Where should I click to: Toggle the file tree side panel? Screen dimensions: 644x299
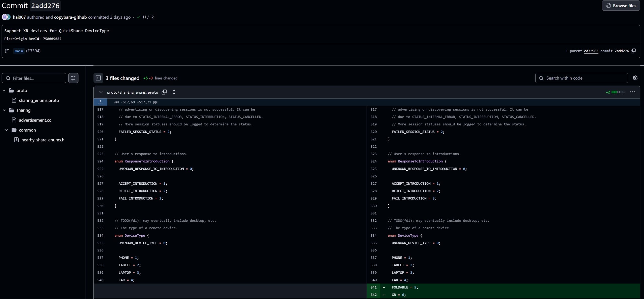coord(98,78)
